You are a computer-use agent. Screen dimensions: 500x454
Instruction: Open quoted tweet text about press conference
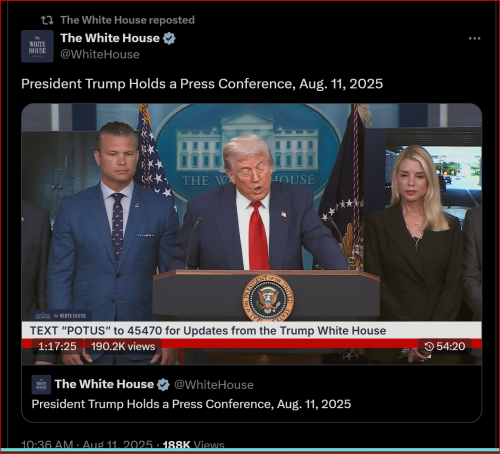pos(191,404)
